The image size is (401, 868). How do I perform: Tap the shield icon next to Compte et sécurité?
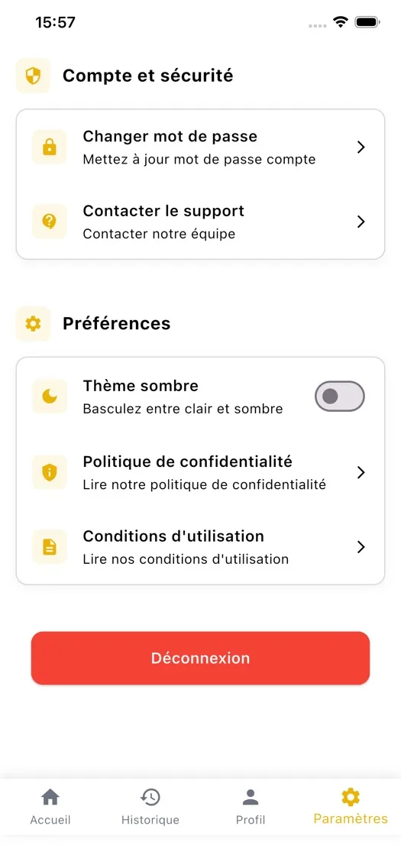click(33, 76)
